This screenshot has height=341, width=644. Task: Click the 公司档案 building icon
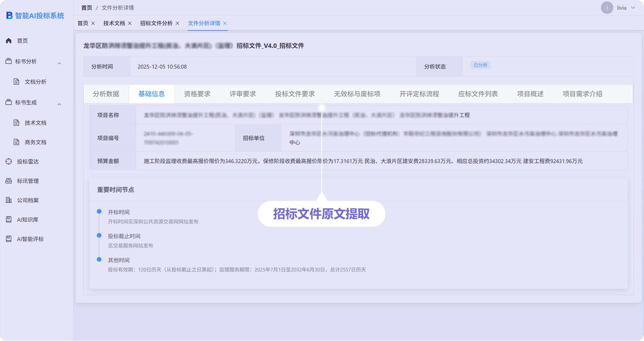9,200
